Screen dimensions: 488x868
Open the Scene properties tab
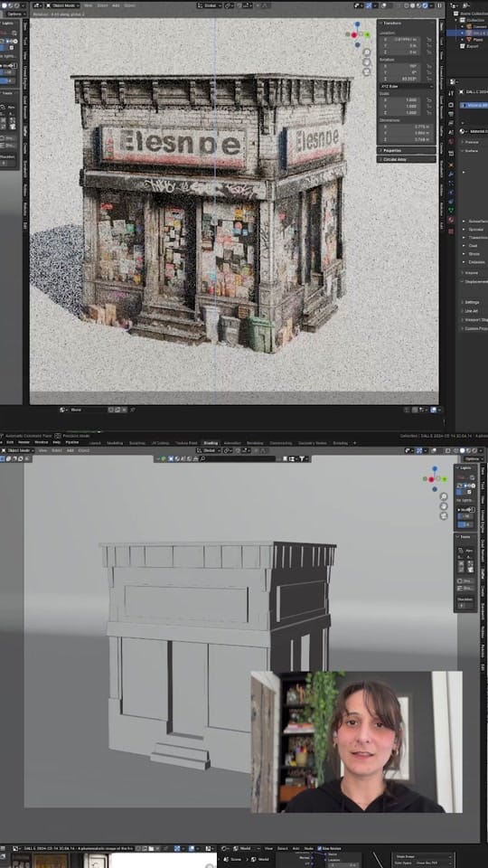pyautogui.click(x=451, y=132)
